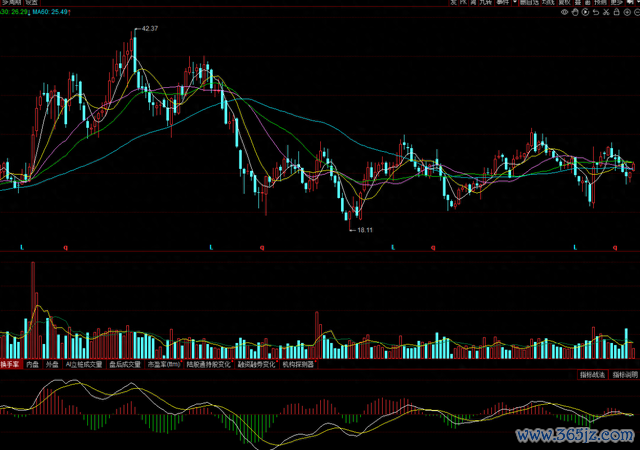
Task: Click the undo arrow icon
Action: click(x=596, y=12)
